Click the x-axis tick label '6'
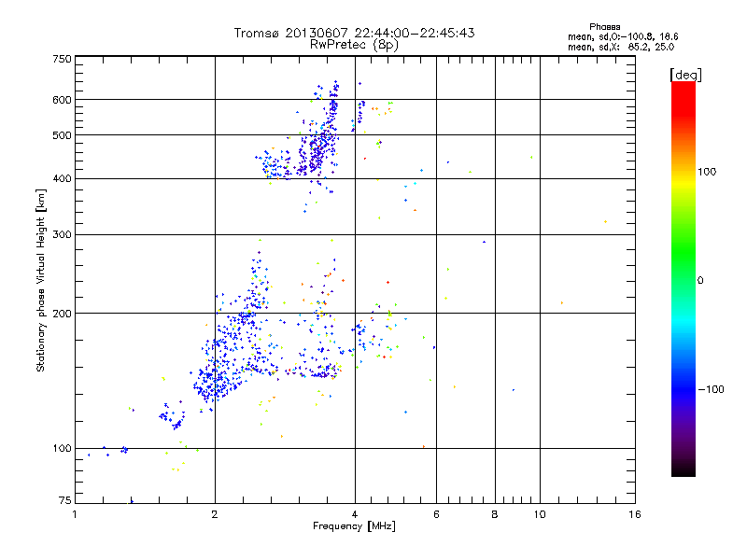The image size is (747, 560). click(x=436, y=514)
